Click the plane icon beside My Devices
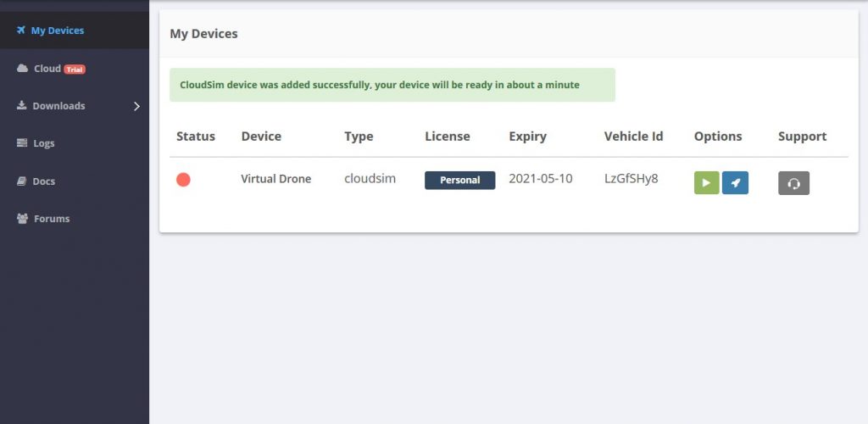 tap(21, 31)
